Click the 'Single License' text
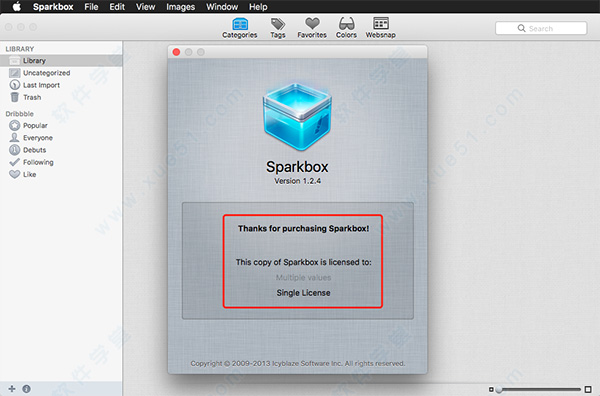Image resolution: width=600 pixels, height=396 pixels. tap(303, 293)
